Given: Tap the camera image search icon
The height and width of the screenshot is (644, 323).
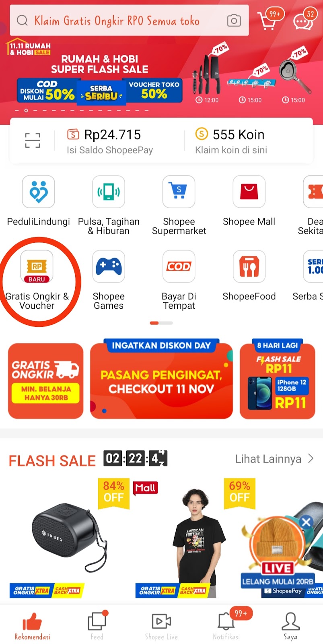Looking at the screenshot, I should tap(234, 21).
